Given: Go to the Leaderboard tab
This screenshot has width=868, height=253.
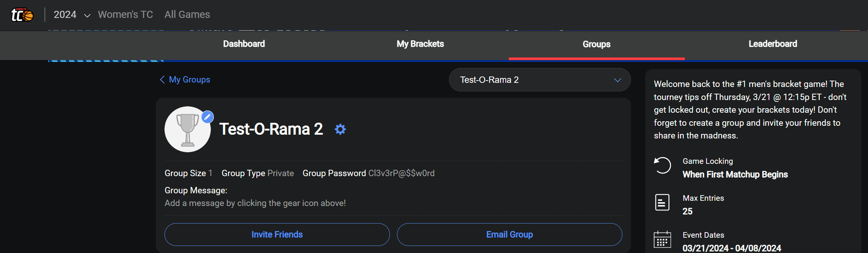Looking at the screenshot, I should click(773, 44).
